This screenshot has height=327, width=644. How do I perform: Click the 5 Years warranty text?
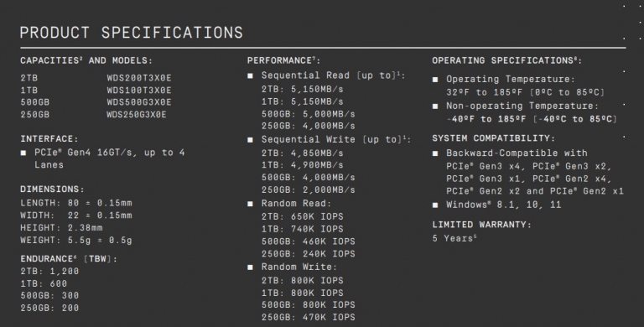coord(454,238)
